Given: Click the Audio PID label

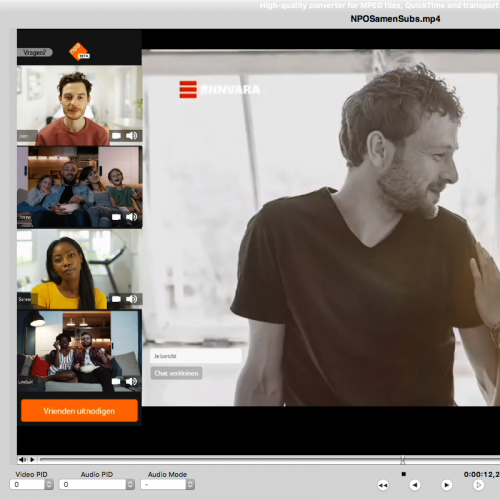Looking at the screenshot, I should tap(97, 474).
